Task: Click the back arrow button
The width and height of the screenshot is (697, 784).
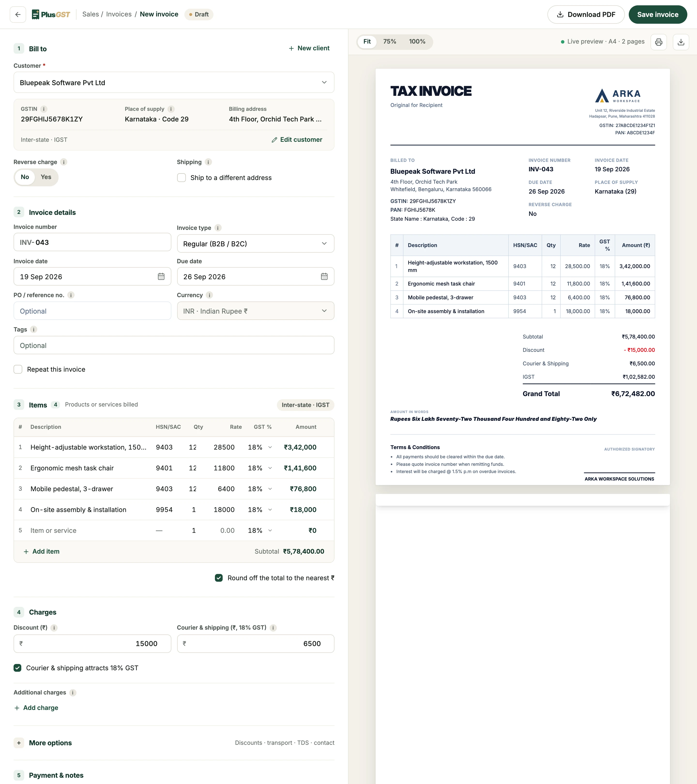Action: [x=18, y=15]
